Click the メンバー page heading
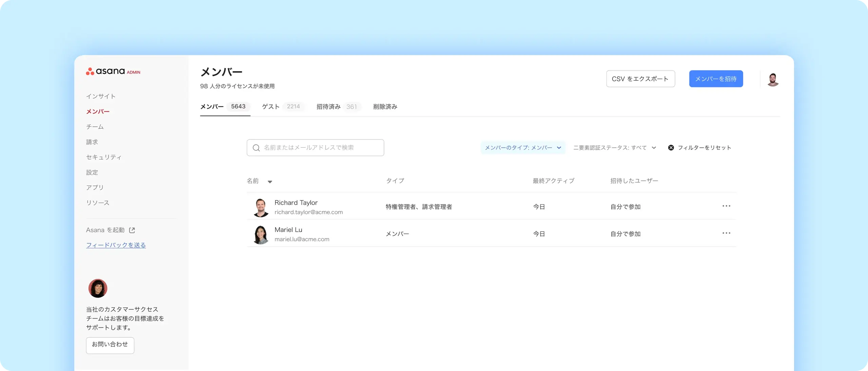Screen dimensions: 868x371 [x=221, y=72]
